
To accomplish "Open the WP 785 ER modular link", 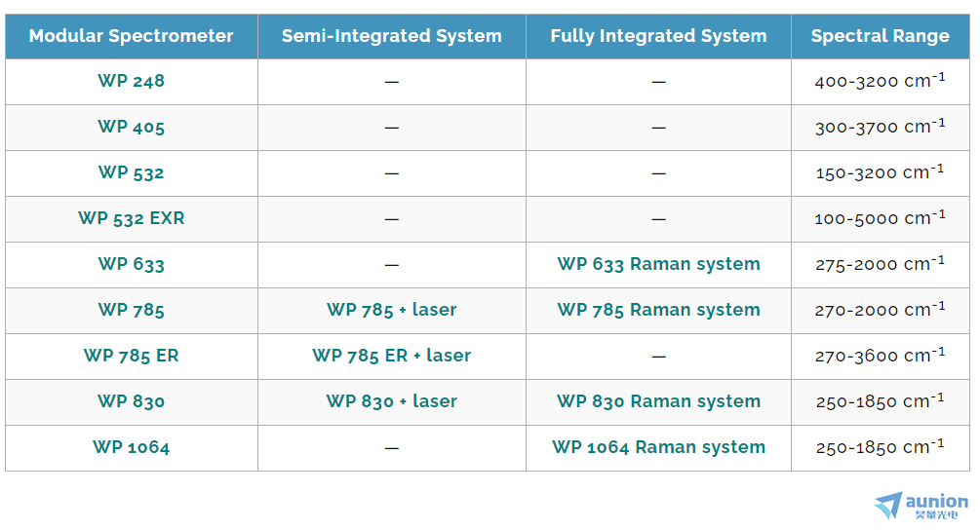I will tap(132, 356).
